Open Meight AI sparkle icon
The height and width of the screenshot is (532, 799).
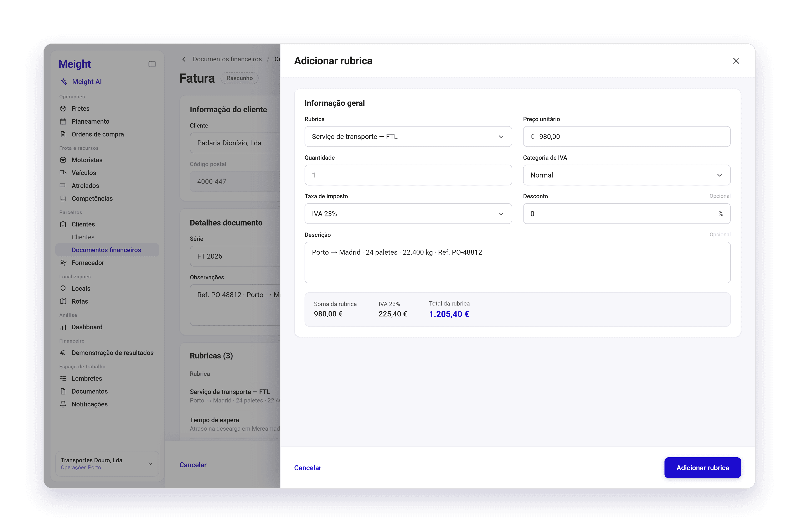[63, 81]
